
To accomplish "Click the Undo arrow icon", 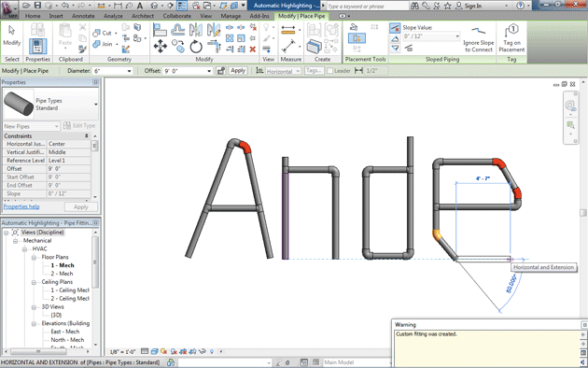I will click(65, 6).
